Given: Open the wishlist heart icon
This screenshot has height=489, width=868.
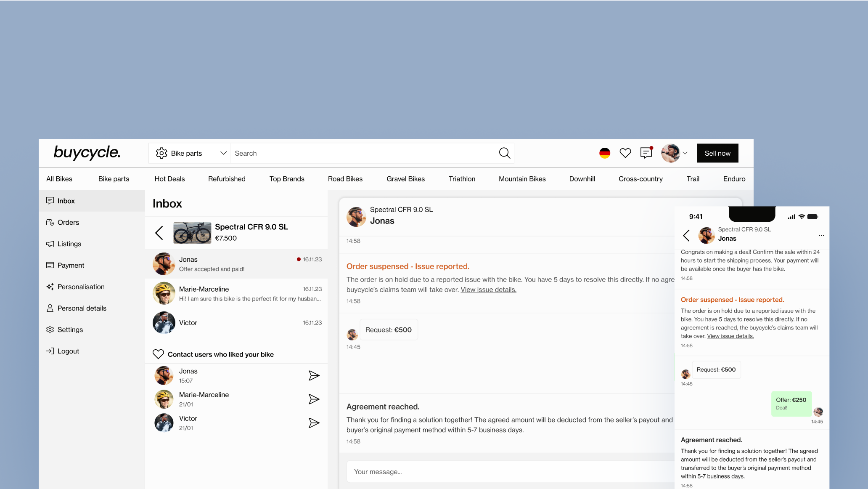Looking at the screenshot, I should (625, 153).
